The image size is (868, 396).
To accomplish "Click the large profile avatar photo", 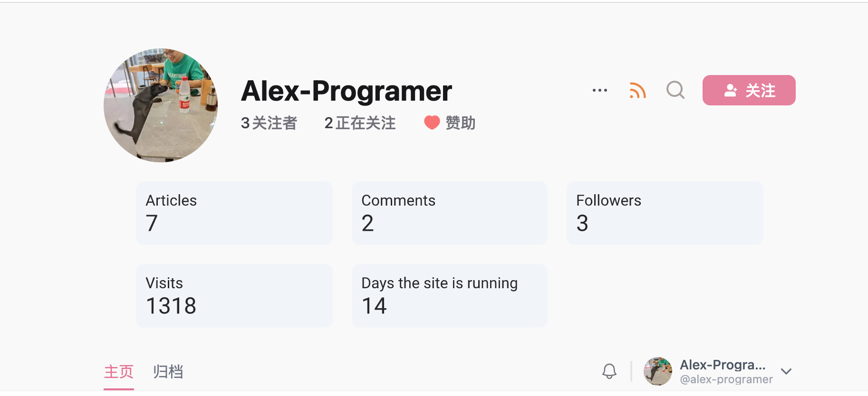I will pos(161,105).
